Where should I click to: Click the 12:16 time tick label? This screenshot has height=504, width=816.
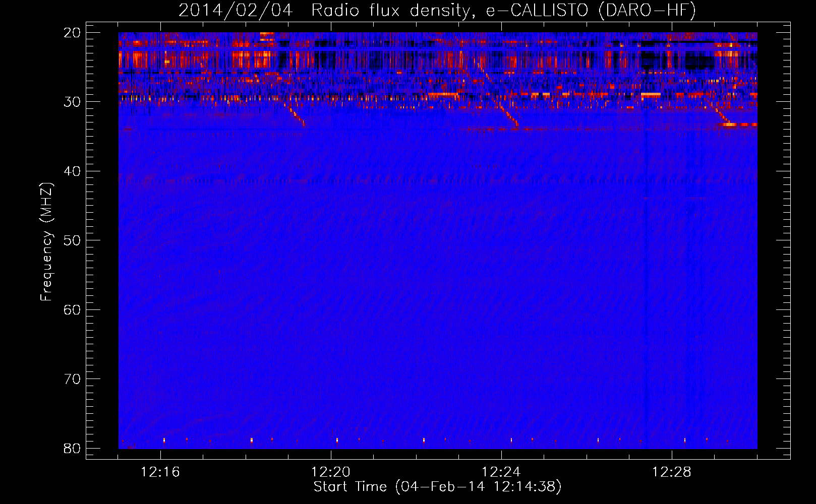coord(160,472)
